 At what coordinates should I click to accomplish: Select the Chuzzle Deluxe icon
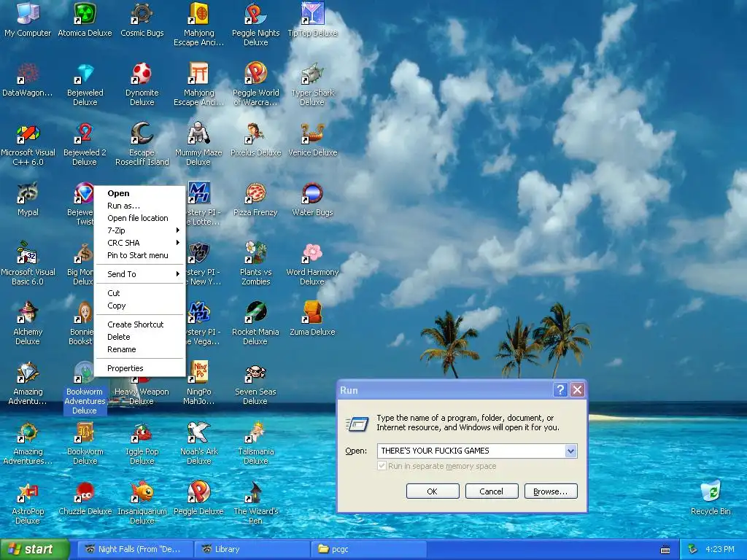(x=85, y=492)
